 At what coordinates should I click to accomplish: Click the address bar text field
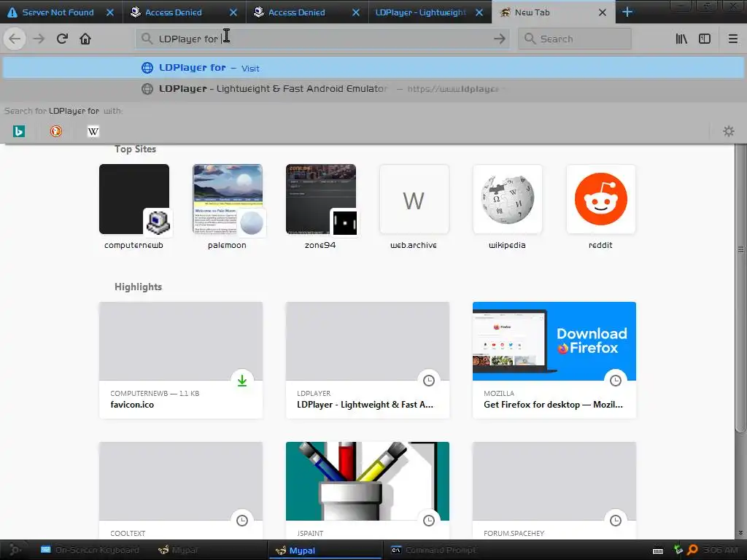322,39
